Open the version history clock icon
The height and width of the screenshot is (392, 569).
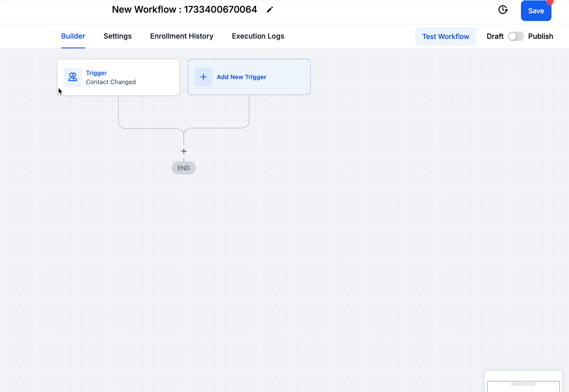[x=503, y=10]
